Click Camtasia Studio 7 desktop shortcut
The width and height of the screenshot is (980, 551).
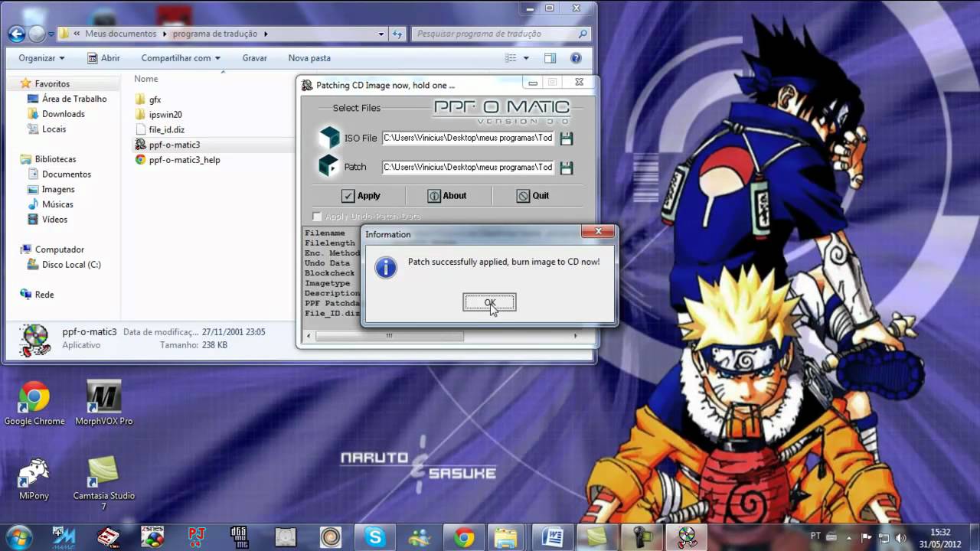tap(104, 483)
